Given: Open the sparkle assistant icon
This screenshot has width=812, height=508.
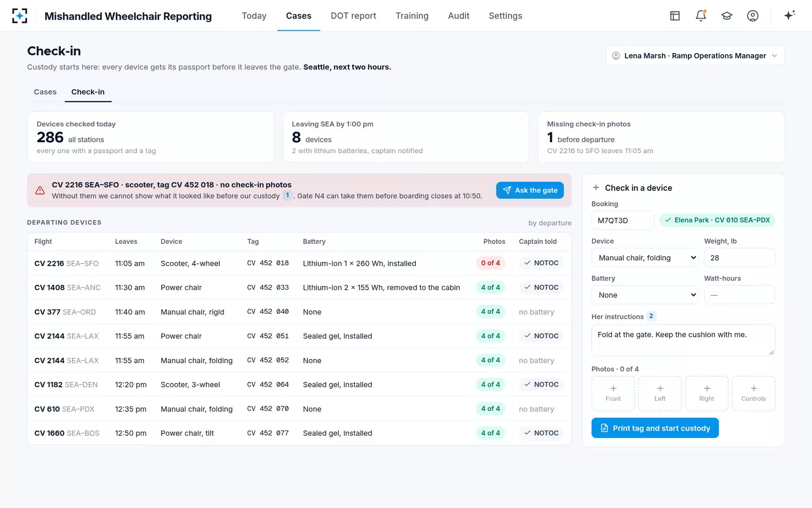Looking at the screenshot, I should [x=789, y=15].
